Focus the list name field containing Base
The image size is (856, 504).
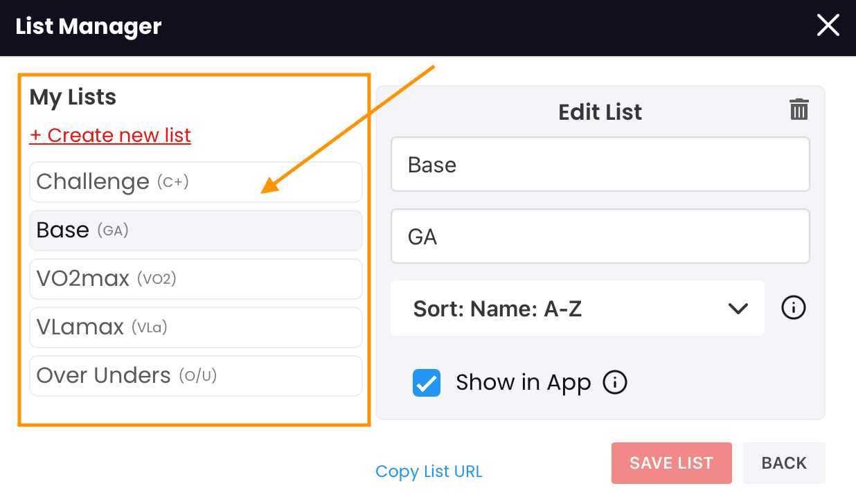[x=600, y=164]
